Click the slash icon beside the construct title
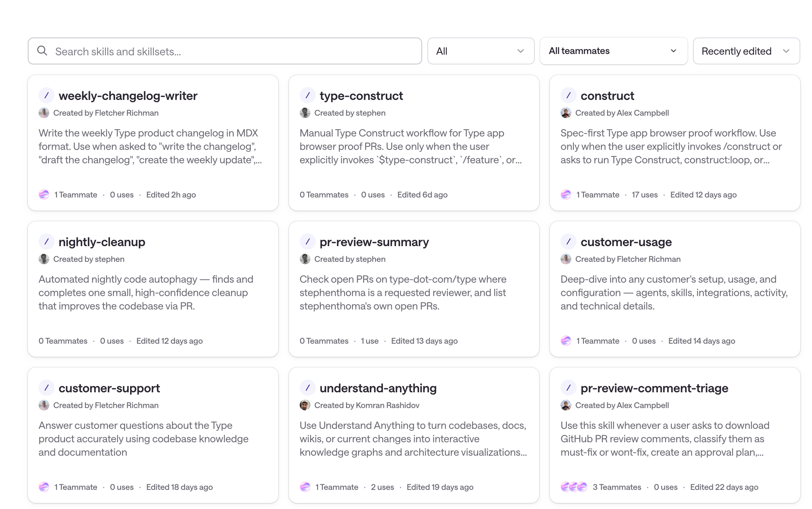The image size is (812, 509). pos(568,96)
